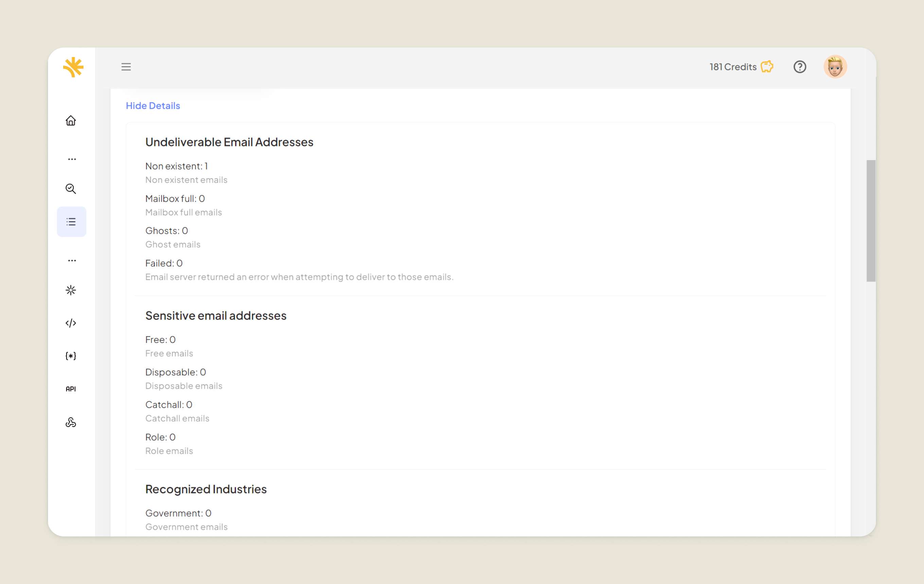Open the lower ellipsis menu in sidebar
The width and height of the screenshot is (924, 584).
(71, 260)
